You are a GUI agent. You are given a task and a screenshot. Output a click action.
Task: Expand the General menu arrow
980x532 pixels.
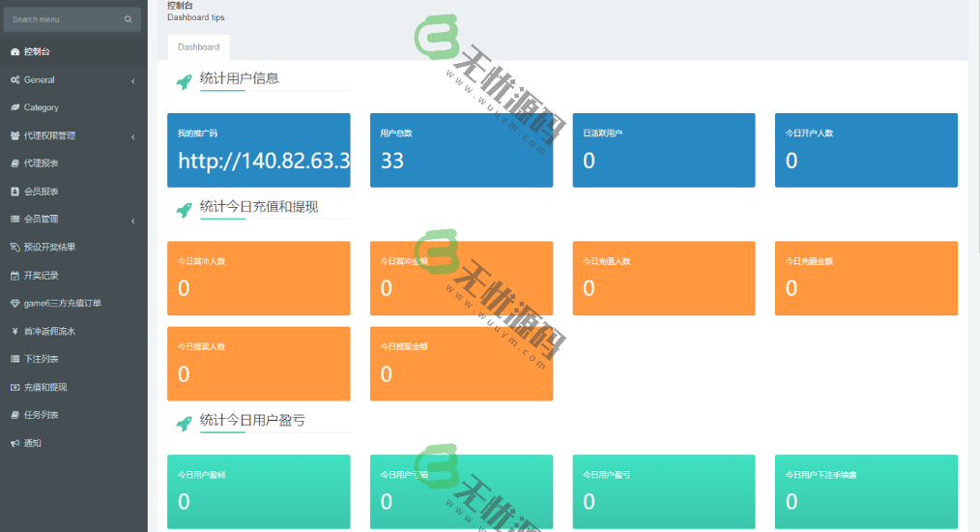(x=132, y=80)
